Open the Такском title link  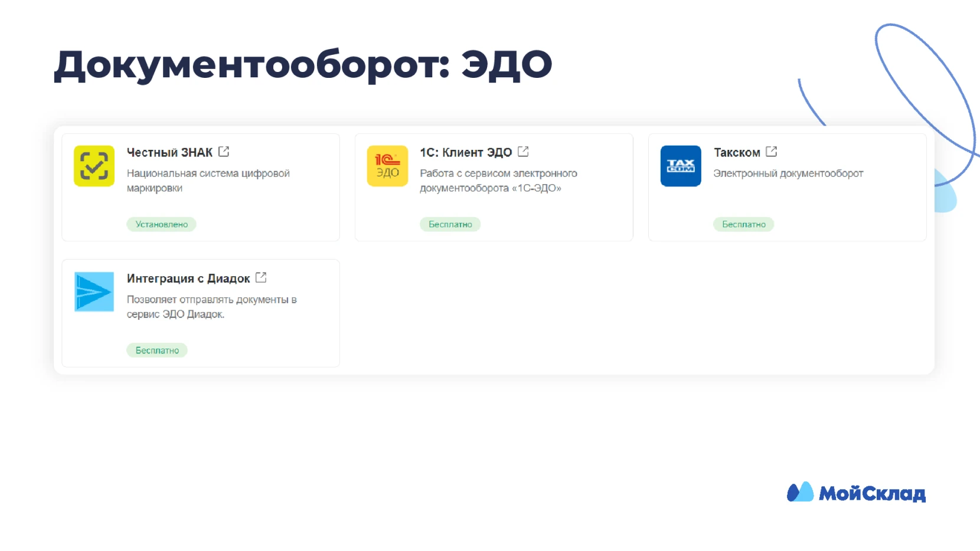click(737, 152)
